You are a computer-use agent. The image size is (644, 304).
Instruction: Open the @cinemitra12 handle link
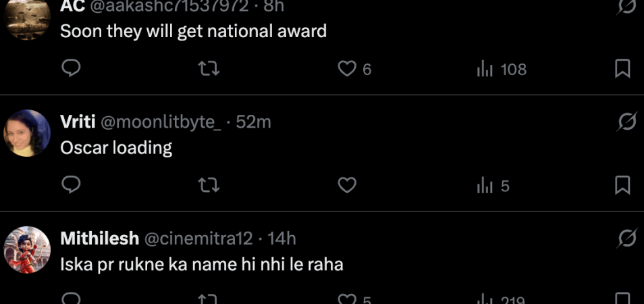coord(198,238)
